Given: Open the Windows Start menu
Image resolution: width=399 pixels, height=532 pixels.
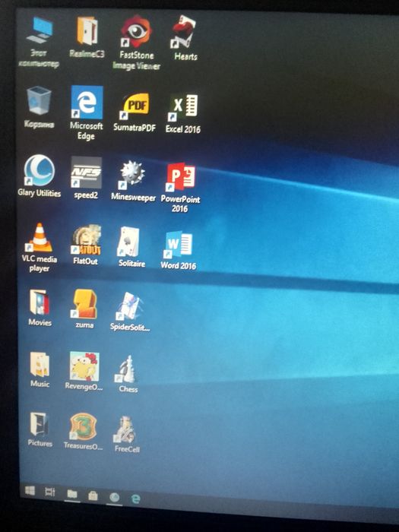Looking at the screenshot, I should tap(30, 490).
